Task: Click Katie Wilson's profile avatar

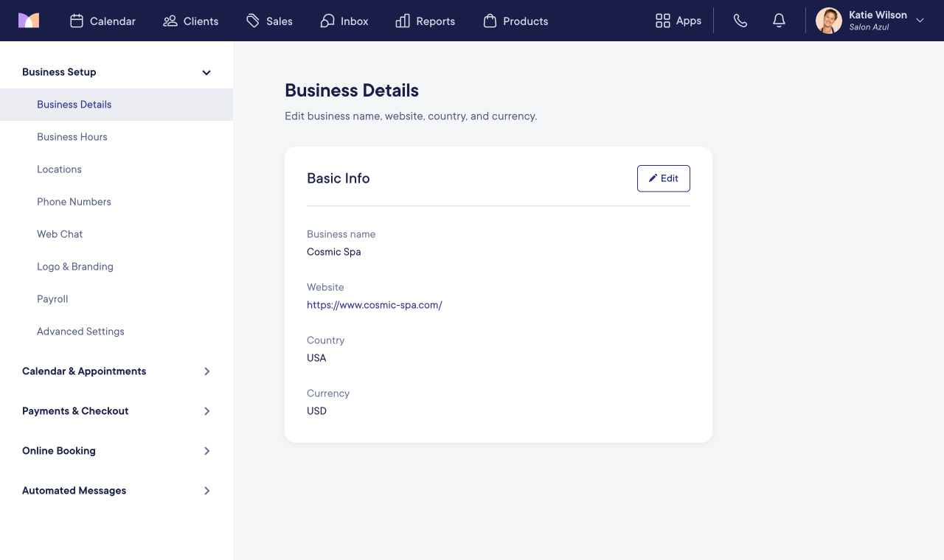Action: pyautogui.click(x=829, y=21)
